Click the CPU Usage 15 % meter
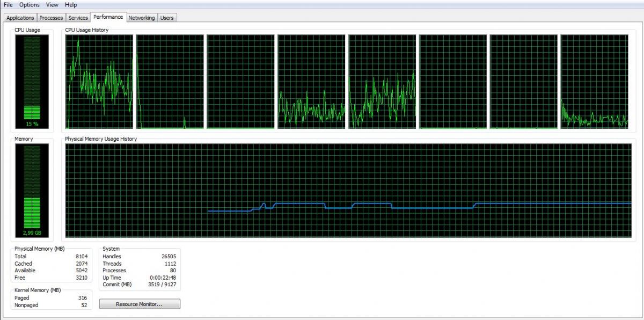The image size is (644, 320). pos(32,82)
